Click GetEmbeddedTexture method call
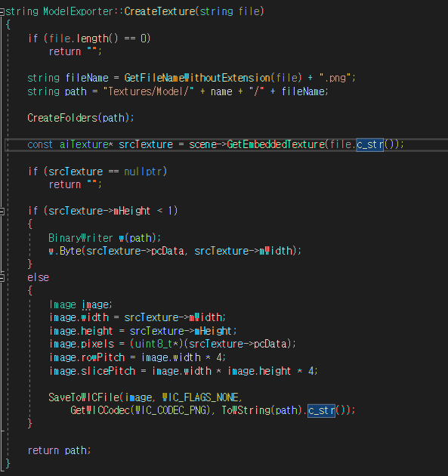 [x=276, y=144]
